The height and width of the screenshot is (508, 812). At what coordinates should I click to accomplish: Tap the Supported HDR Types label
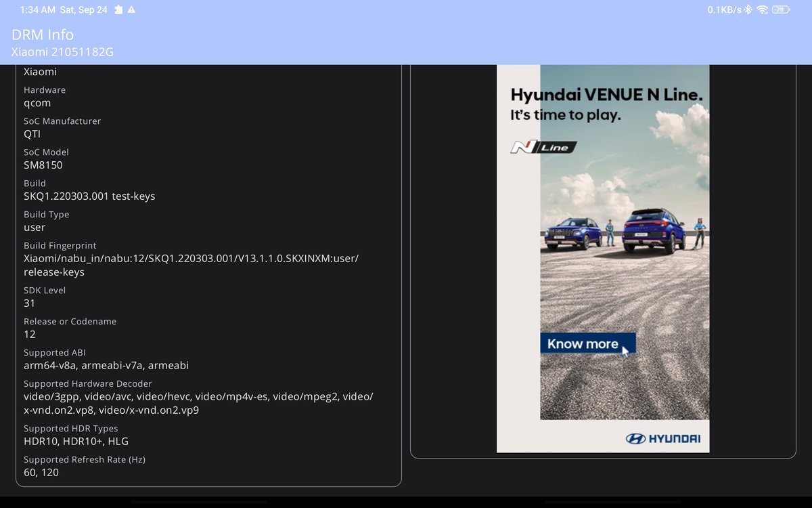(71, 428)
